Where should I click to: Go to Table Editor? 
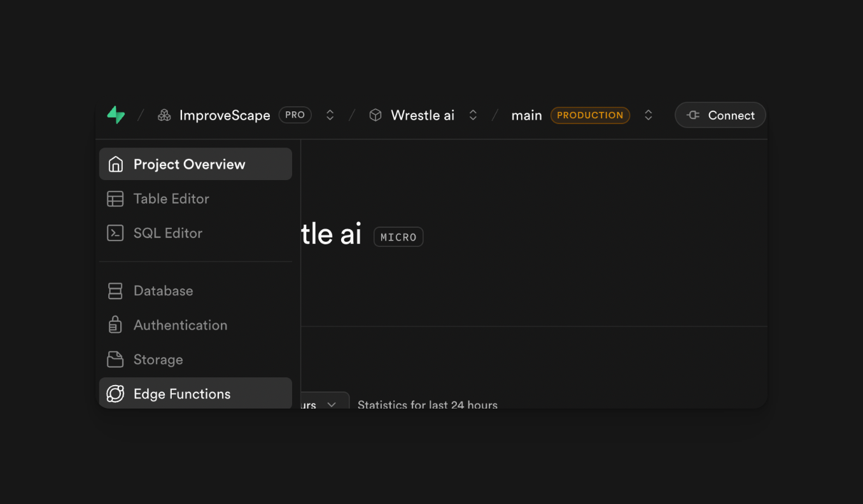195,199
